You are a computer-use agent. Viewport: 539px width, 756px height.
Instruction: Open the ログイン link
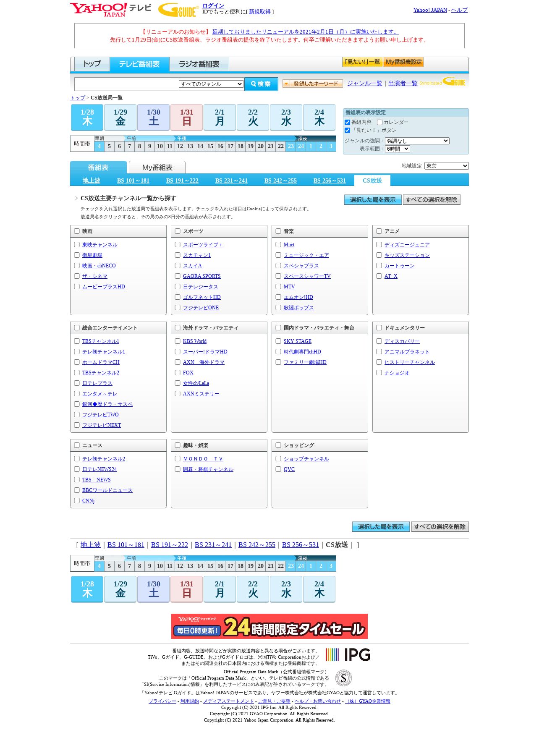coord(213,6)
